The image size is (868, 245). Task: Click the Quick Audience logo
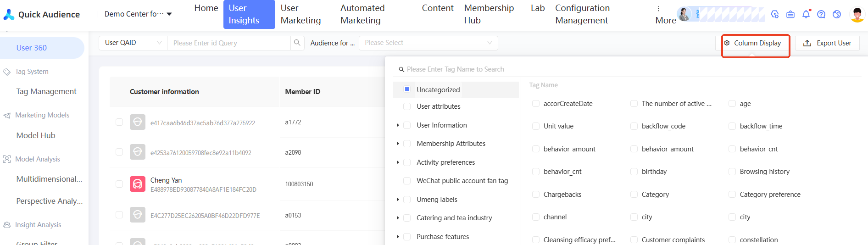[42, 15]
